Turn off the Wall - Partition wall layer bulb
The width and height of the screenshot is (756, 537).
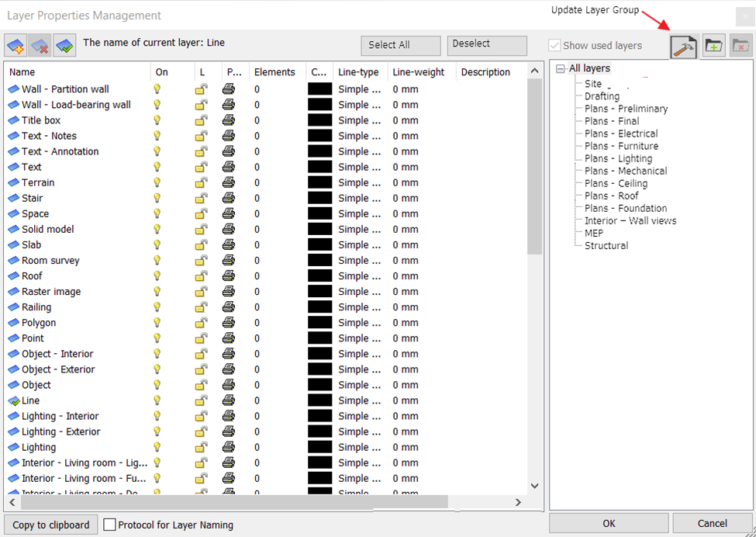pos(157,89)
